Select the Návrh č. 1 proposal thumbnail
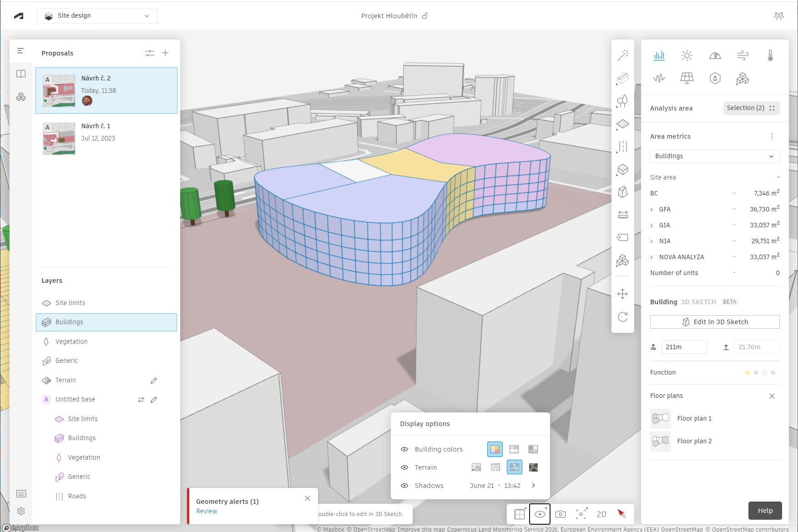 click(x=59, y=138)
